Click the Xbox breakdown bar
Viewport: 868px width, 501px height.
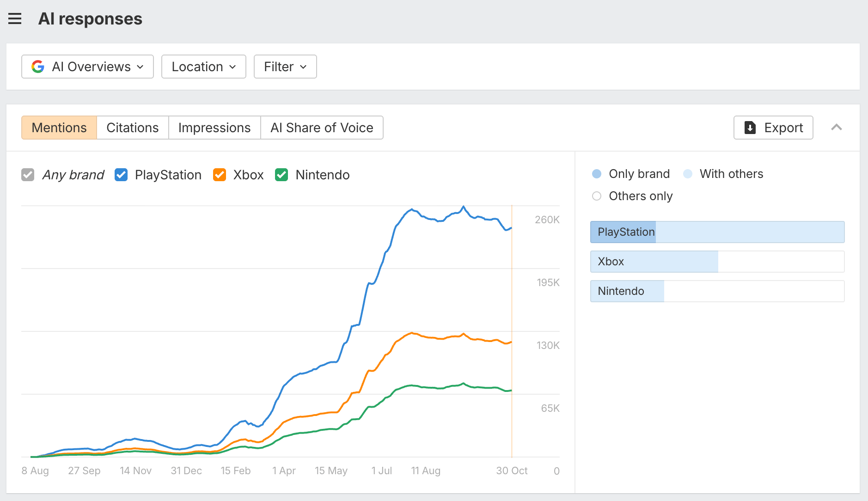coord(717,262)
